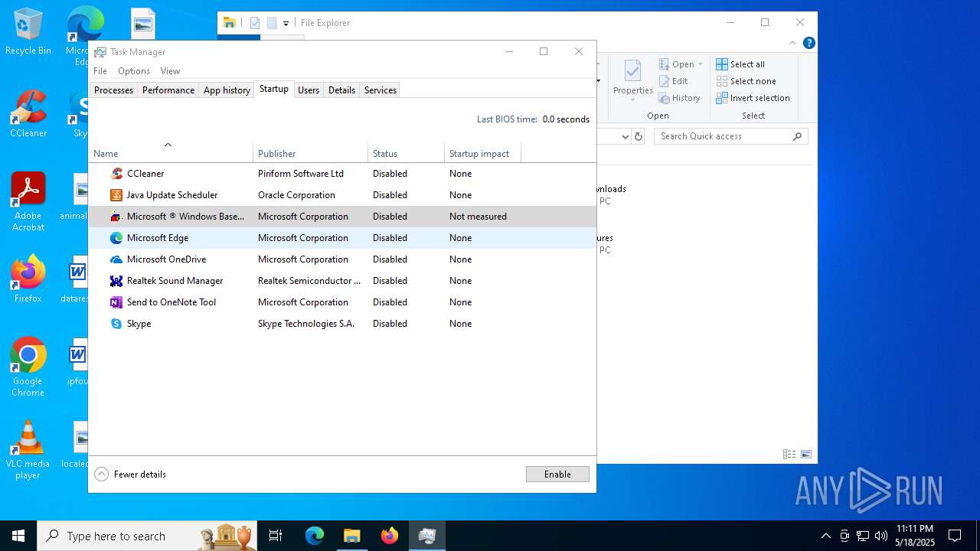The image size is (980, 551).
Task: Click the Microsoft Windows Based Script Host icon
Action: point(116,217)
